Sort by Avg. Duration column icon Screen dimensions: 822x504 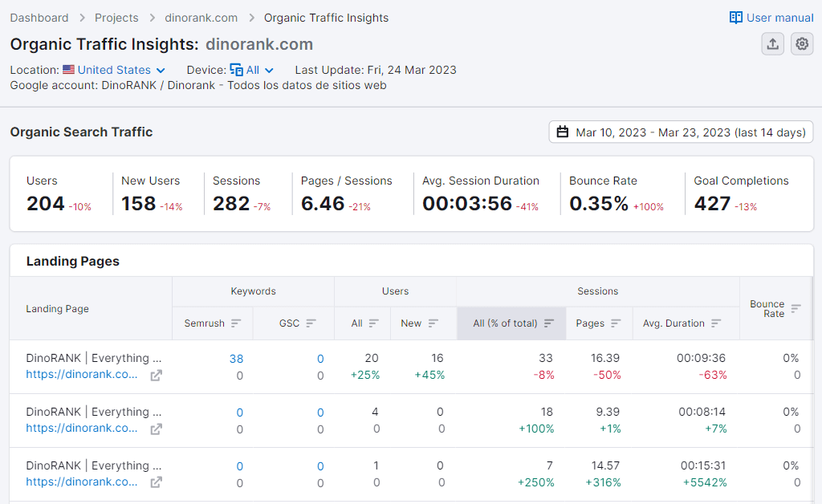pos(716,323)
